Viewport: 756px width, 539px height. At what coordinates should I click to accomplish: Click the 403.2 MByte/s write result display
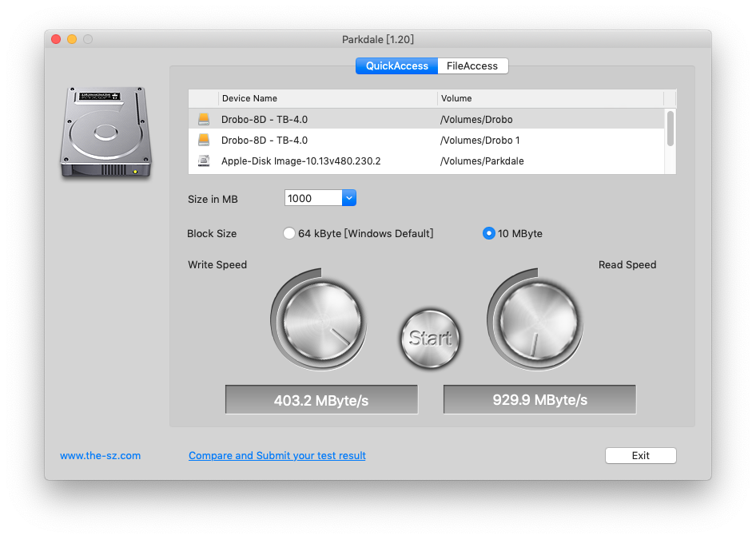coord(321,400)
